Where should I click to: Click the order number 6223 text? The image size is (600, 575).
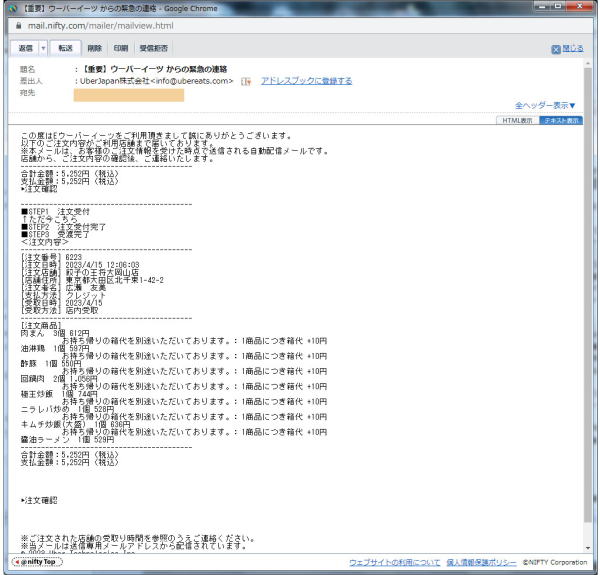[x=73, y=257]
